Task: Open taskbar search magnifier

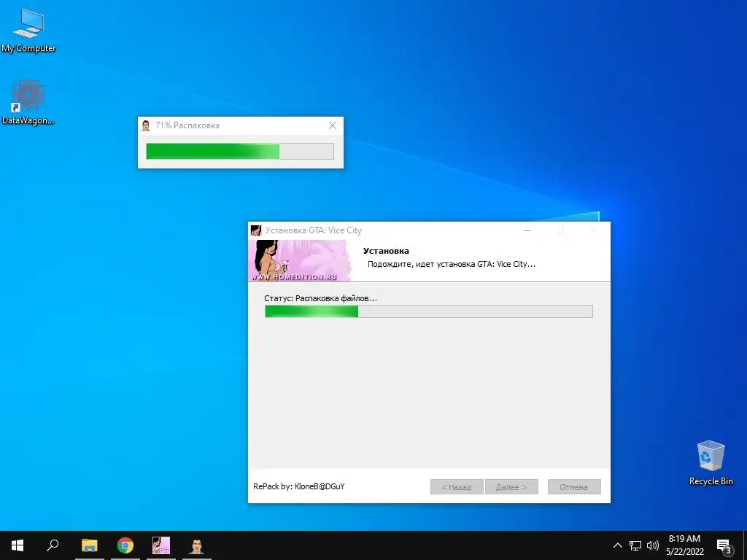Action: 53,545
